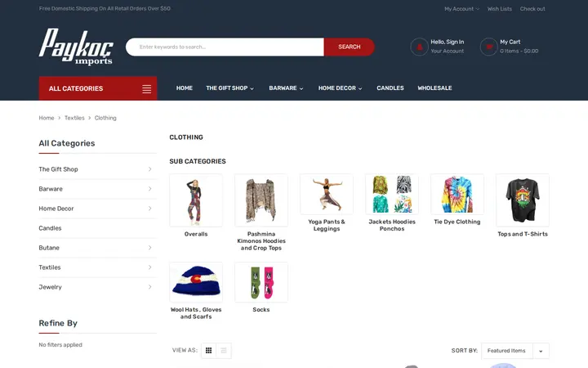
Task: Focus the keyword search field
Action: [225, 47]
